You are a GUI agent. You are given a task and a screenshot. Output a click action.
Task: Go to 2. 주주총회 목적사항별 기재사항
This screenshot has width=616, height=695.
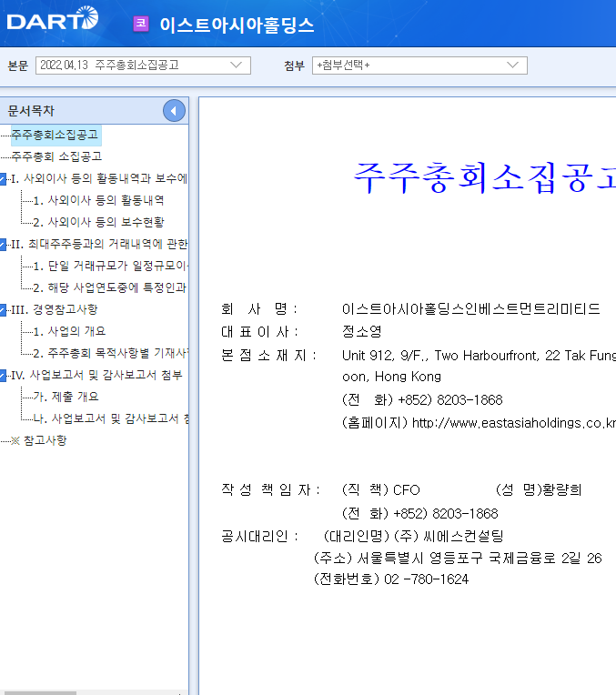[x=111, y=353]
